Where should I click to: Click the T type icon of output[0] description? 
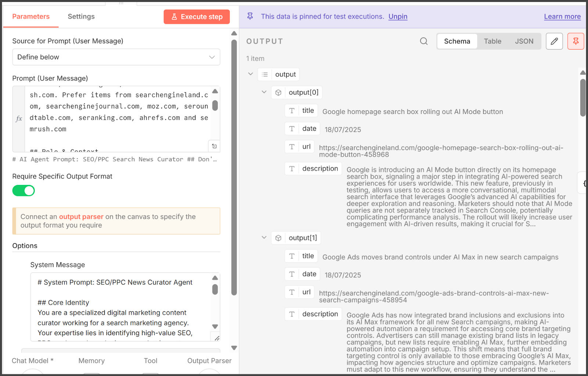click(292, 169)
